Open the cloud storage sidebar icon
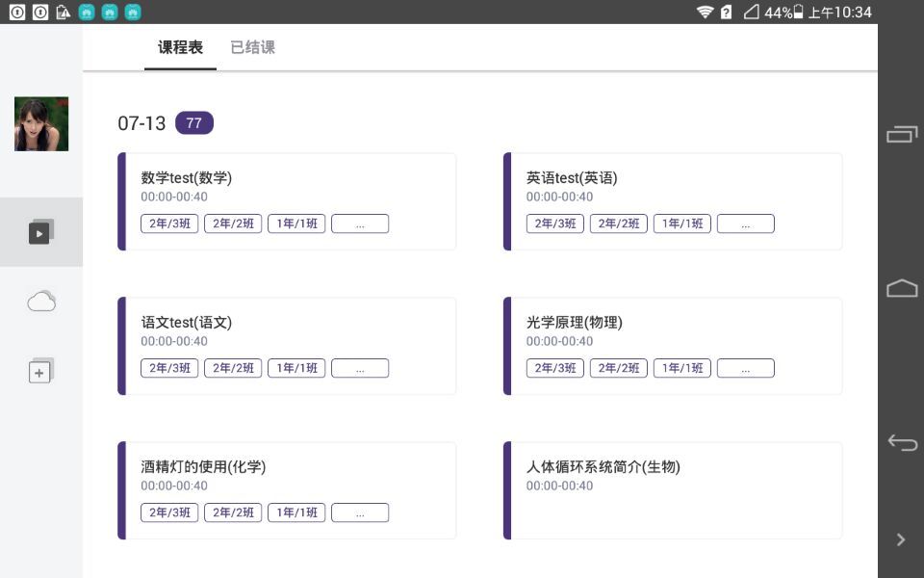 40,301
